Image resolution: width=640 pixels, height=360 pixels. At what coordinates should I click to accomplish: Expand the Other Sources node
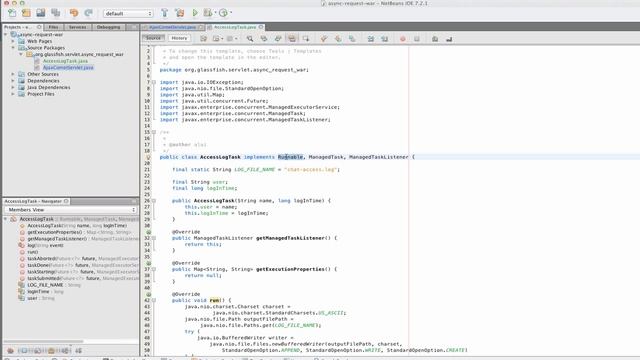[x=13, y=74]
